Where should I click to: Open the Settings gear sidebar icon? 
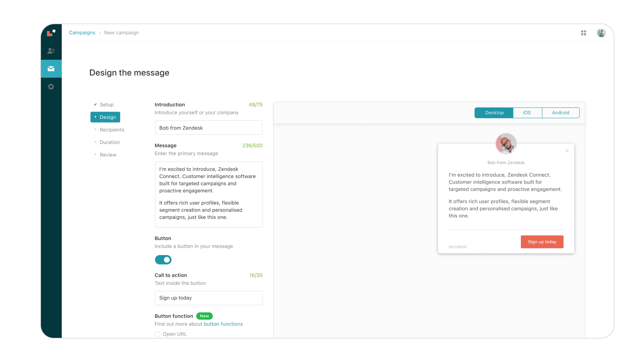(51, 87)
